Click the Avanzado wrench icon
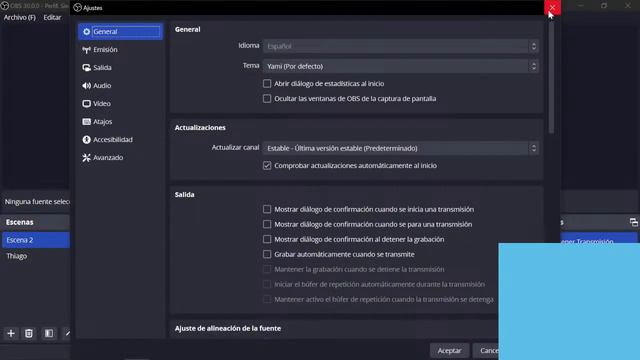This screenshot has height=360, width=640. click(87, 158)
